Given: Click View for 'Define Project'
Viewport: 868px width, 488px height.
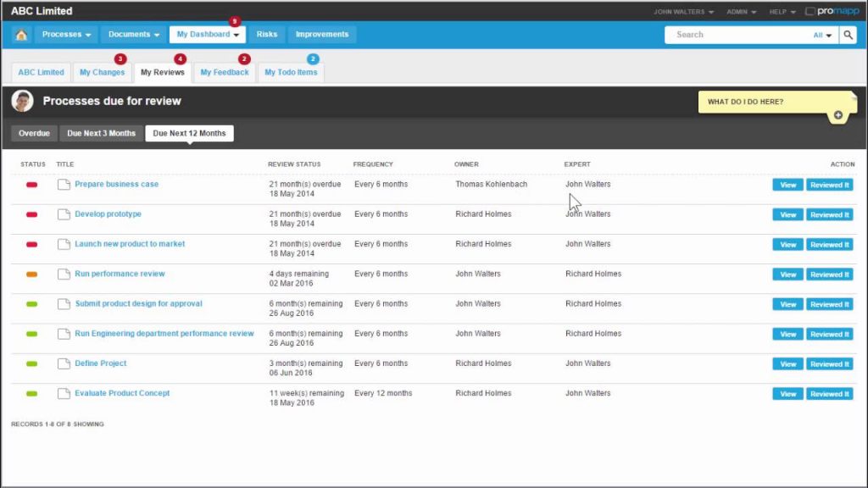Looking at the screenshot, I should 787,363.
